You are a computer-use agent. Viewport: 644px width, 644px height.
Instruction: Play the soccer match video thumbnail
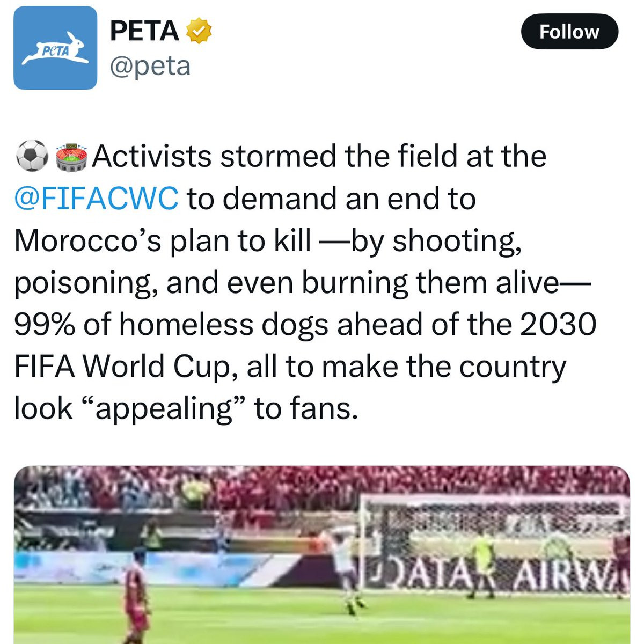click(322, 555)
